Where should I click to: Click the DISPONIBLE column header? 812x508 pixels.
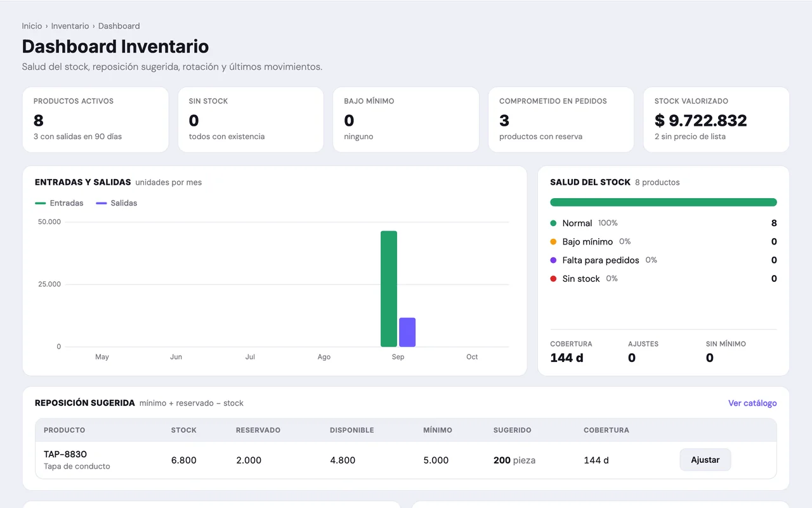tap(352, 430)
